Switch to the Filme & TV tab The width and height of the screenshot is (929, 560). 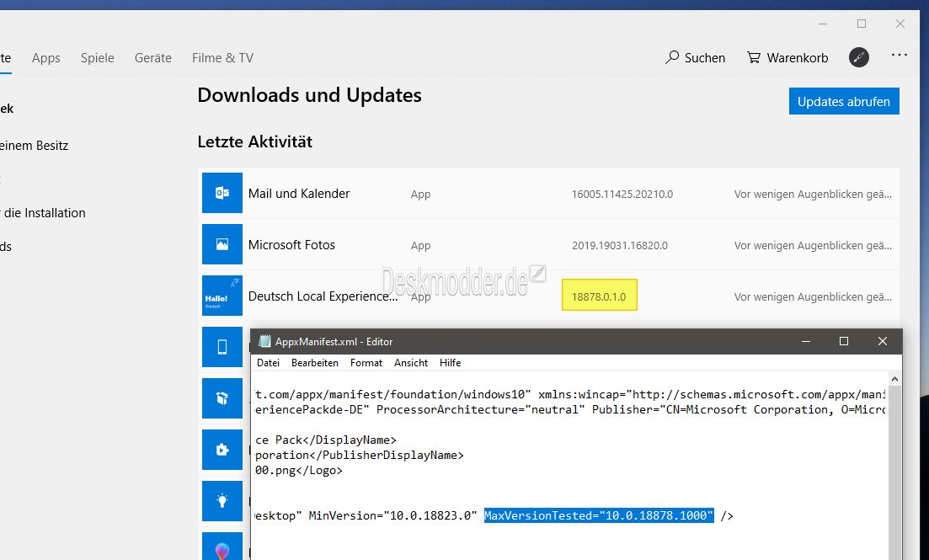point(222,58)
